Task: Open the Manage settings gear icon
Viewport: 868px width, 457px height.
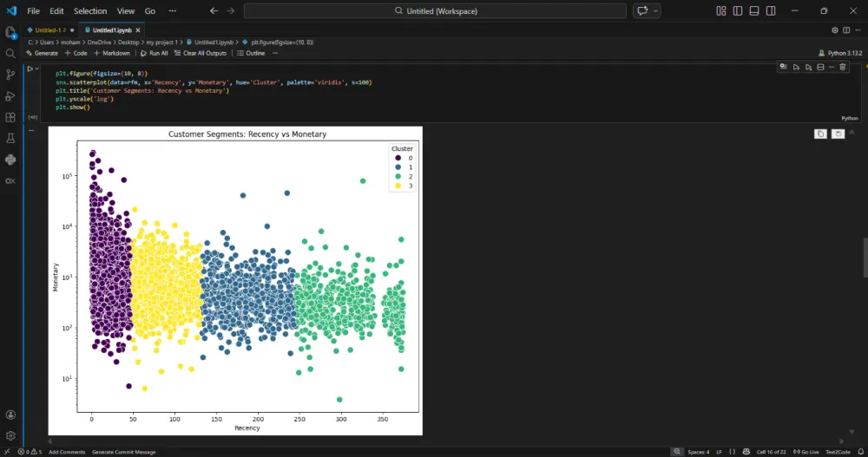Action: (10, 435)
